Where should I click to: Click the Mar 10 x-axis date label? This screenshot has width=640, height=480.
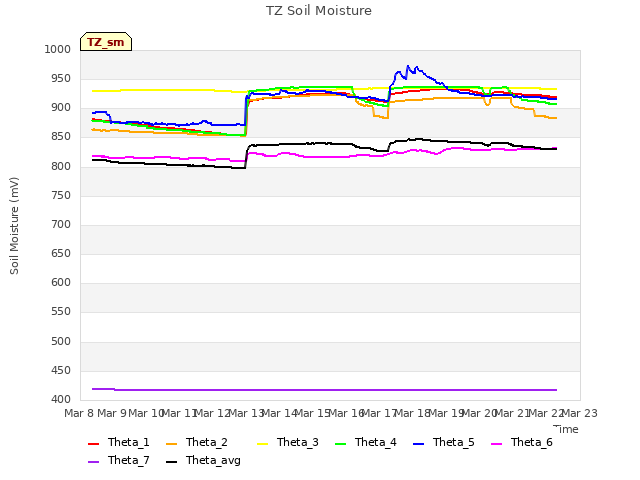[146, 413]
